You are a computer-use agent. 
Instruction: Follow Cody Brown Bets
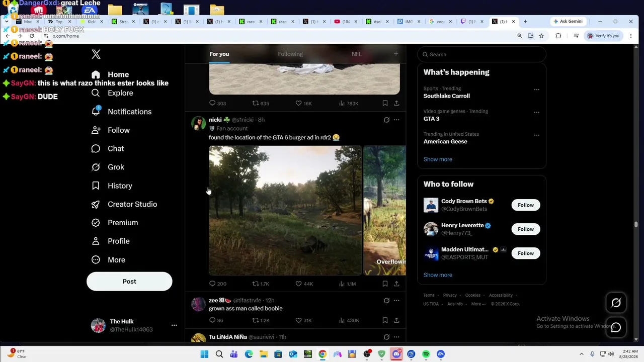[x=526, y=205]
